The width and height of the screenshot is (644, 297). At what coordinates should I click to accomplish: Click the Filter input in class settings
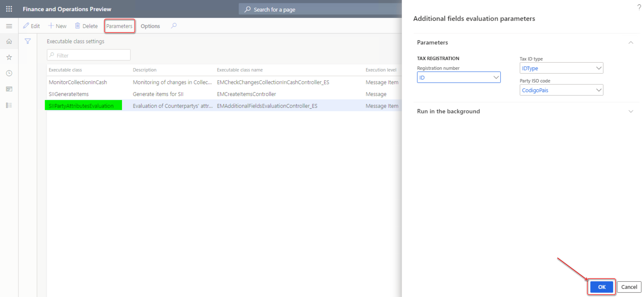point(89,55)
